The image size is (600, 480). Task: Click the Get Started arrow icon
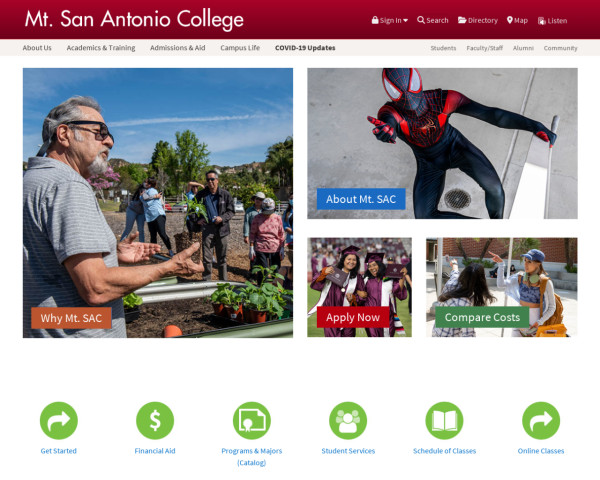[59, 420]
